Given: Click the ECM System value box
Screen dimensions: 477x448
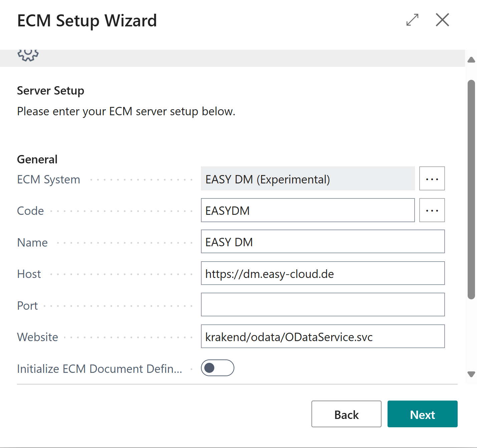Looking at the screenshot, I should click(x=307, y=179).
